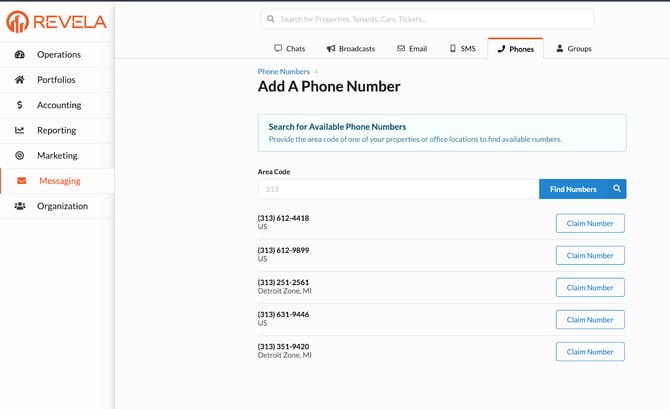Click the Messaging envelope icon
Image resolution: width=670 pixels, height=409 pixels.
22,181
